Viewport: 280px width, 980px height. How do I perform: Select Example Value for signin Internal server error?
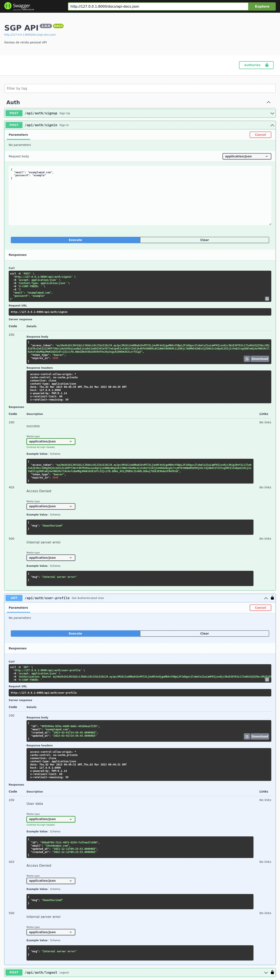(x=37, y=566)
